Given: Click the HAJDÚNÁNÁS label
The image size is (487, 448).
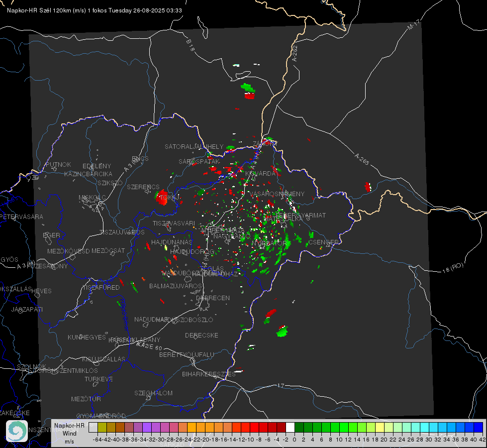Looking at the screenshot, I should [172, 242].
